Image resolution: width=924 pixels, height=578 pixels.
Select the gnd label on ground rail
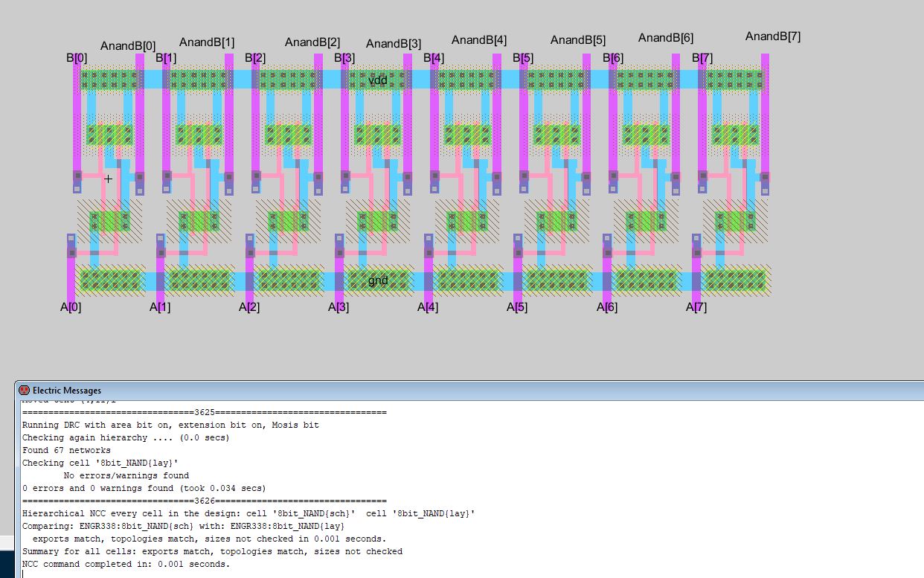[378, 280]
